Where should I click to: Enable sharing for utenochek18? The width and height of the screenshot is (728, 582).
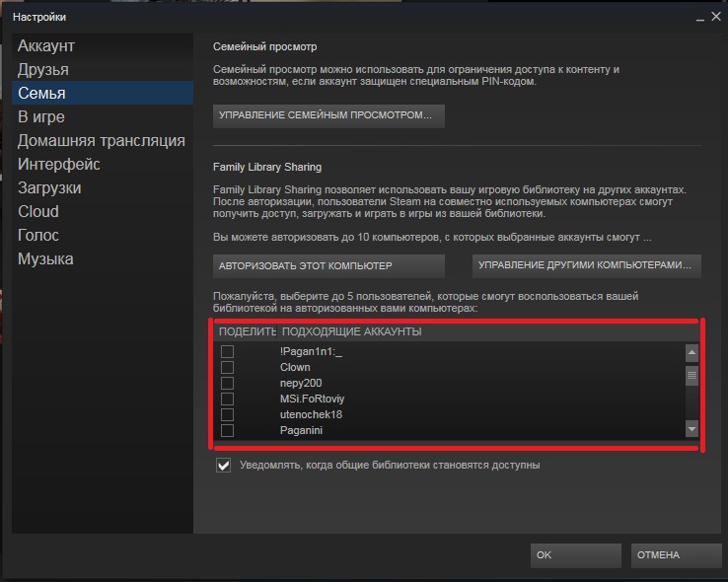227,414
